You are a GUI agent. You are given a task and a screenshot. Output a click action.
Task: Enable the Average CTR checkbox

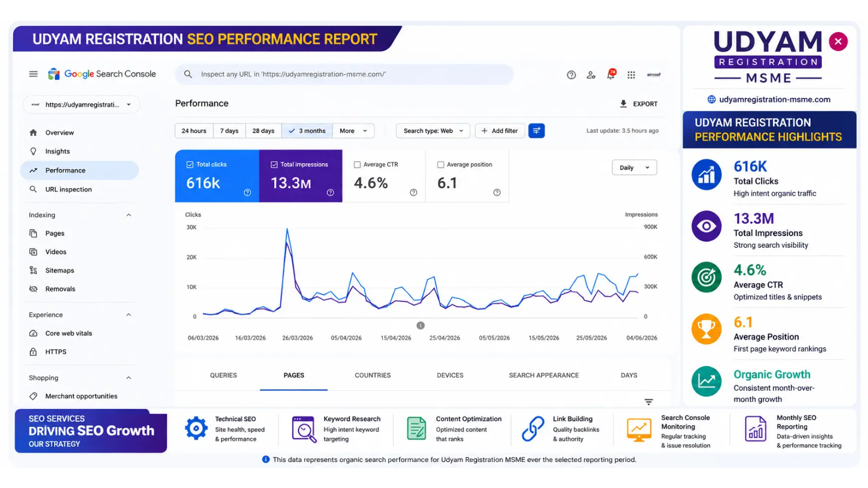coord(357,165)
